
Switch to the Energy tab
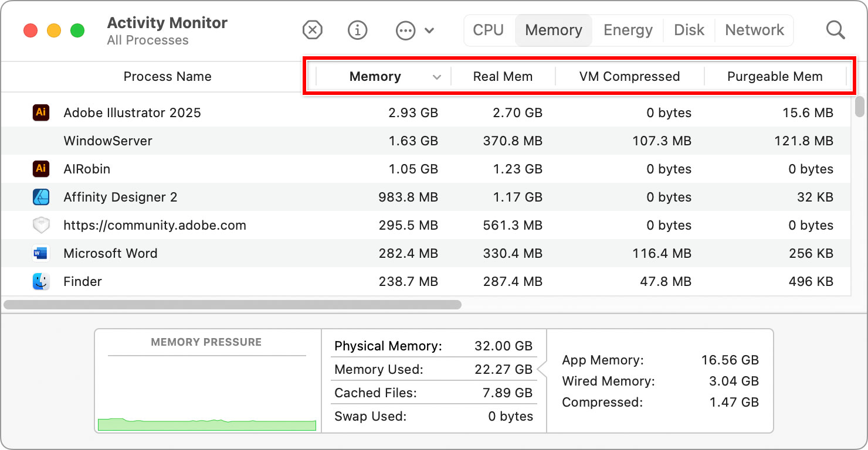pos(628,30)
